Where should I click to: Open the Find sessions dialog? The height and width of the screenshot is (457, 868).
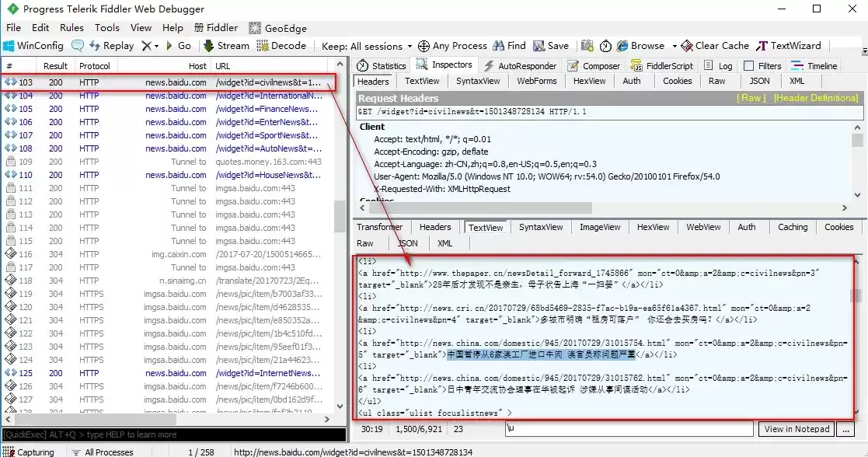509,46
